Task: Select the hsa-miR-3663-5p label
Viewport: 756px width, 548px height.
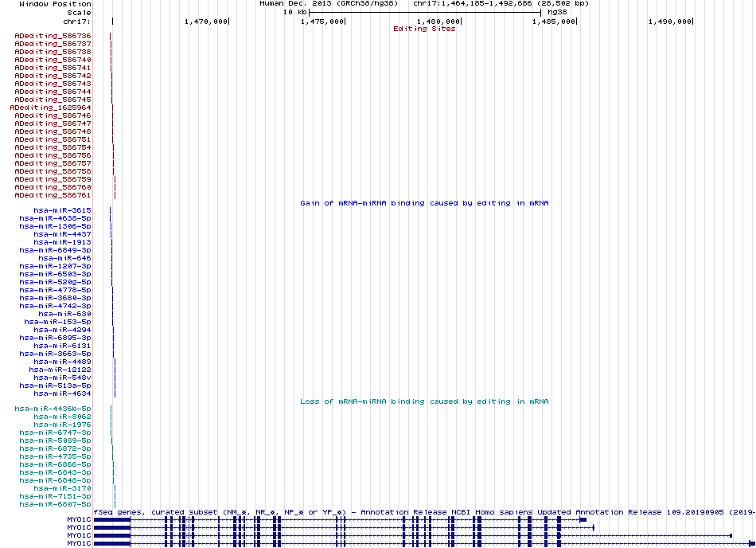Action: (55, 354)
